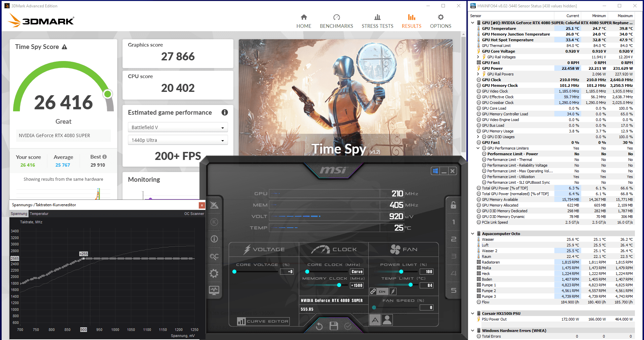Open Afterburner settings gear
644x340 pixels.
pos(214,273)
